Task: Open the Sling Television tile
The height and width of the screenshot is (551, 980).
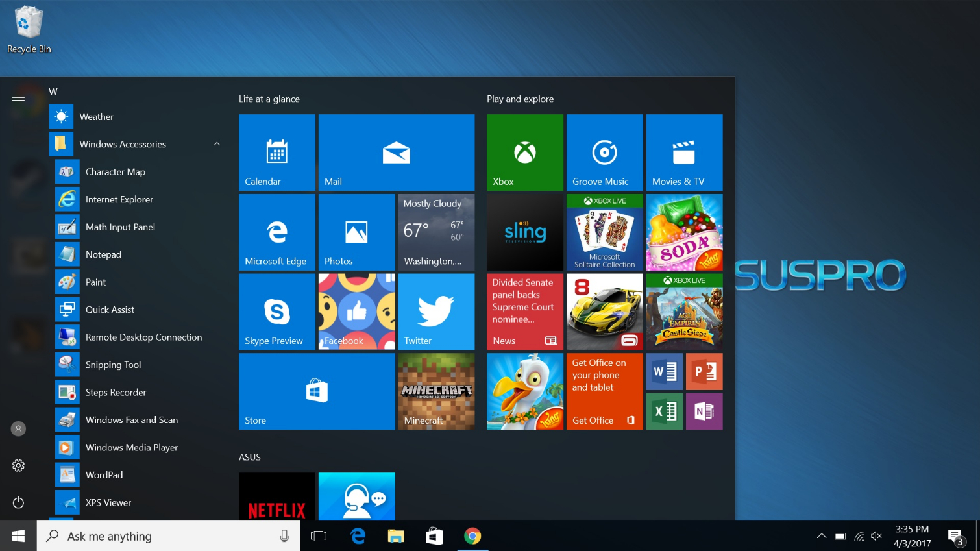Action: pos(525,232)
